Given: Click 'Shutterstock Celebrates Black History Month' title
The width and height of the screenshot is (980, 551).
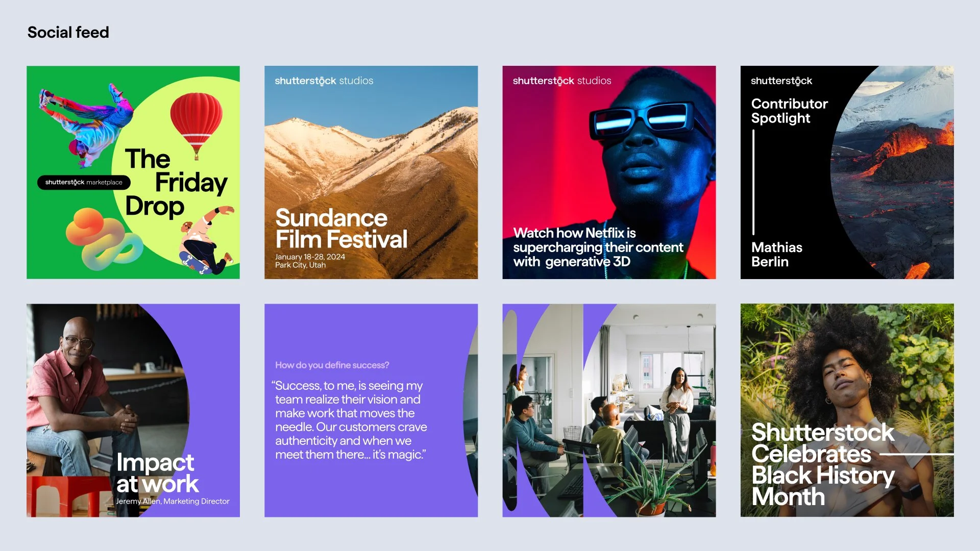Looking at the screenshot, I should coord(823,464).
